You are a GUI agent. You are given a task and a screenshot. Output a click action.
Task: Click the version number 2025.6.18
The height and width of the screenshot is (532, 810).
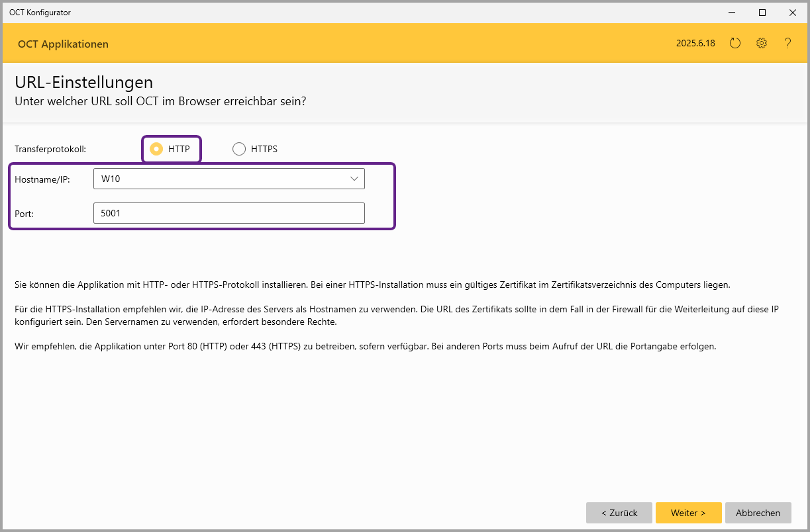point(695,44)
